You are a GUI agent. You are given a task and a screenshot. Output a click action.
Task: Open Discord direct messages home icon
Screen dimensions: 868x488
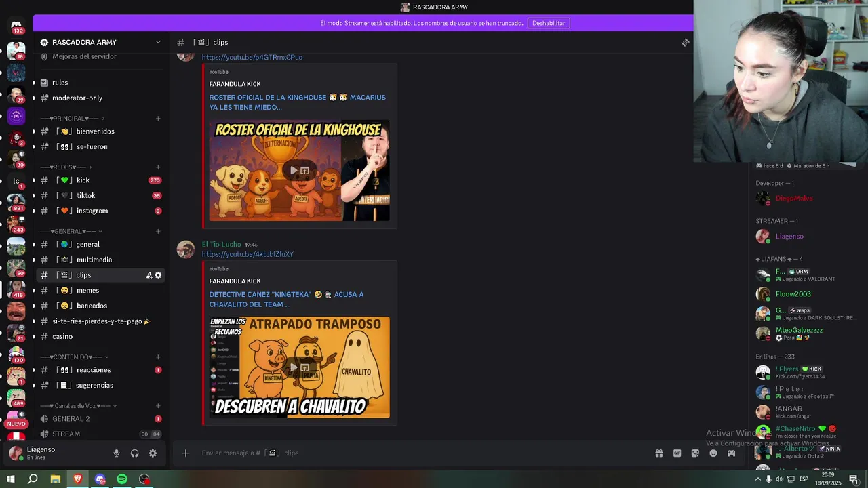16,26
